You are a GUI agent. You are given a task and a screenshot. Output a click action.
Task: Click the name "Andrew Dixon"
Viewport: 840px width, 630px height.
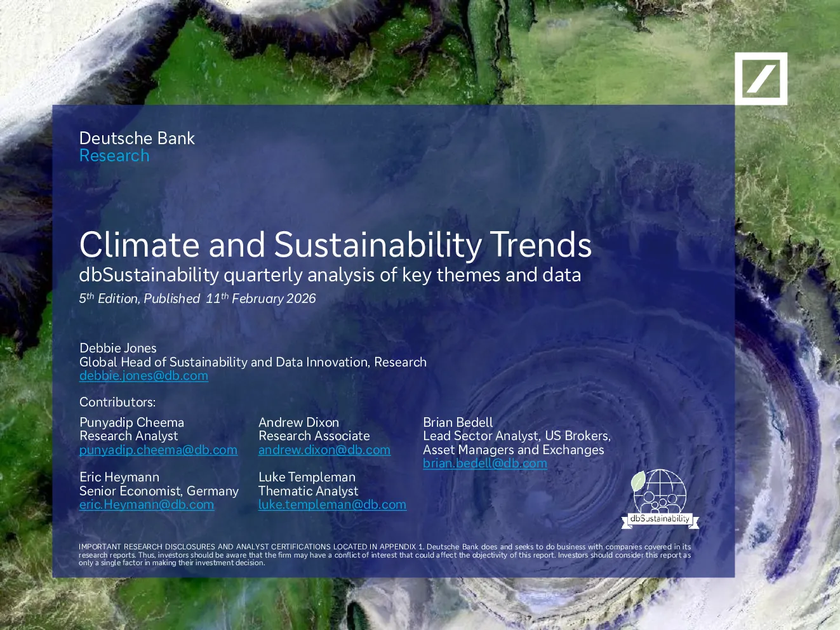(x=298, y=422)
